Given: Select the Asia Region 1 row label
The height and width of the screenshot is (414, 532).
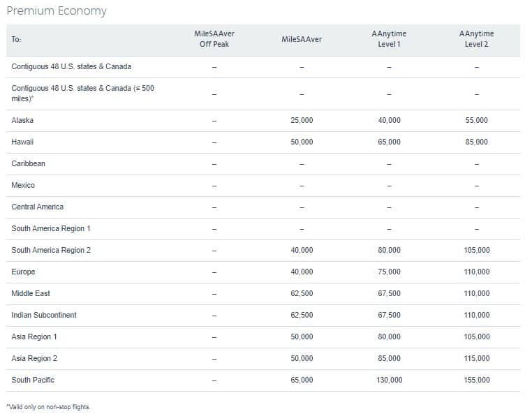Looking at the screenshot, I should 34,337.
